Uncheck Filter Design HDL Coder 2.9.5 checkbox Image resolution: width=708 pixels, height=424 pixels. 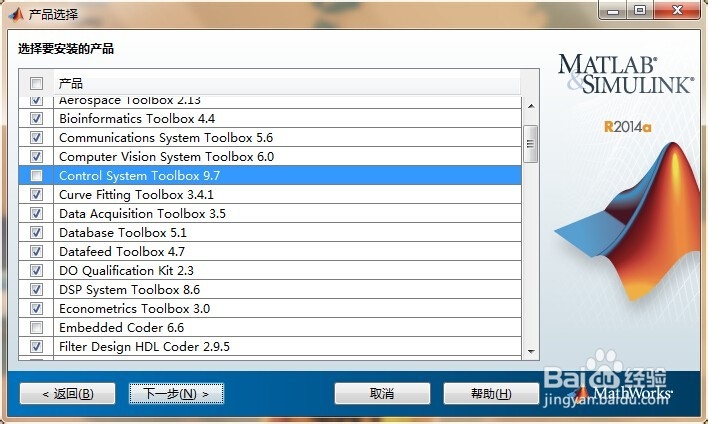tap(36, 346)
